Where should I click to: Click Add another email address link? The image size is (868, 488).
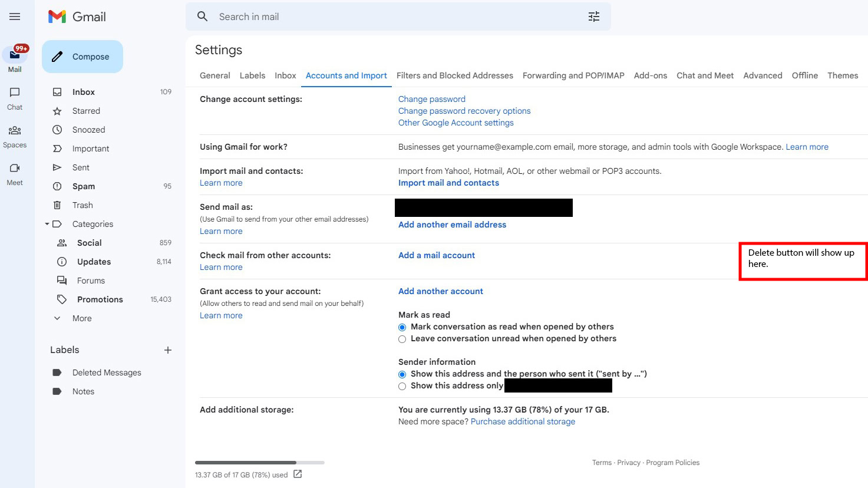coord(452,225)
